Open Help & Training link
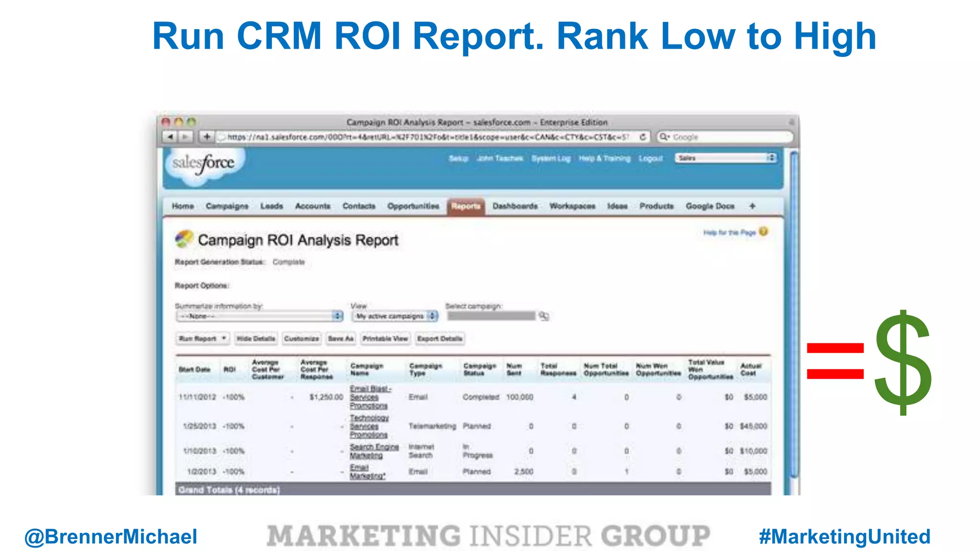 (604, 158)
